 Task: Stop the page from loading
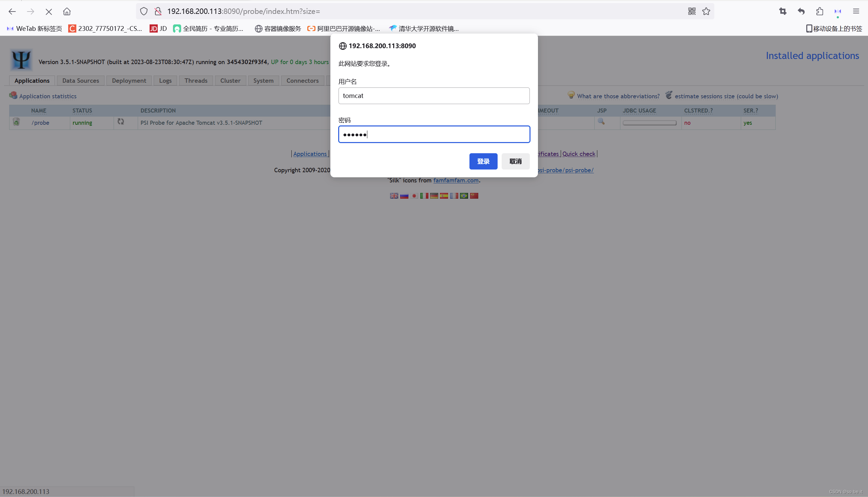49,12
